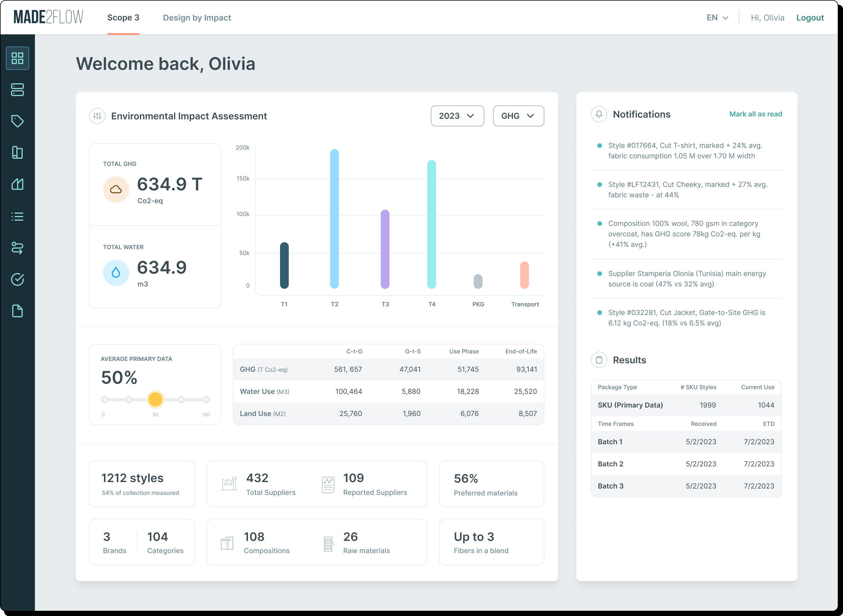This screenshot has width=843, height=616.
Task: Click the circled checkmark sidebar icon
Action: tap(17, 279)
